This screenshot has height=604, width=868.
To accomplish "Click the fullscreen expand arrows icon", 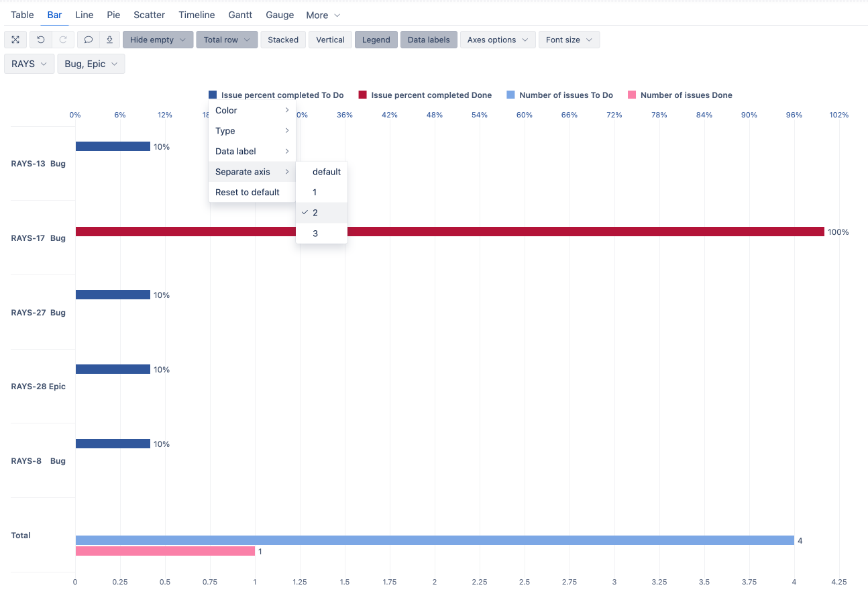I will click(x=15, y=40).
